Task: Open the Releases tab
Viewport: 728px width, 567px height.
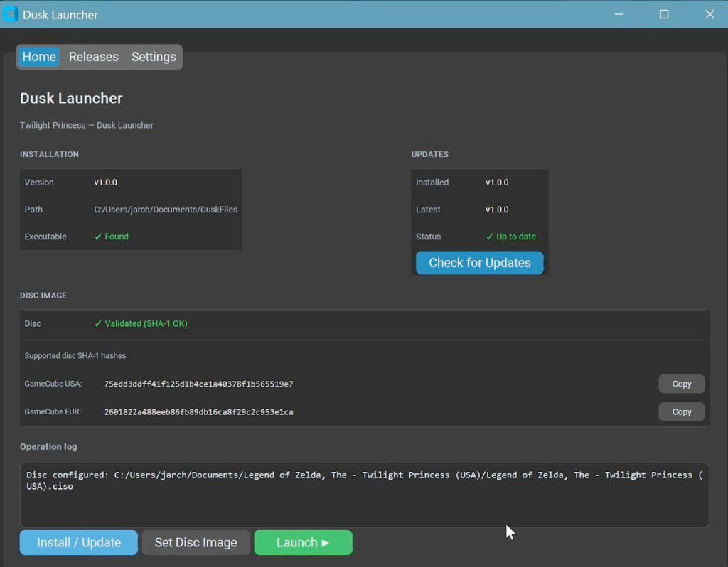Action: pos(93,57)
